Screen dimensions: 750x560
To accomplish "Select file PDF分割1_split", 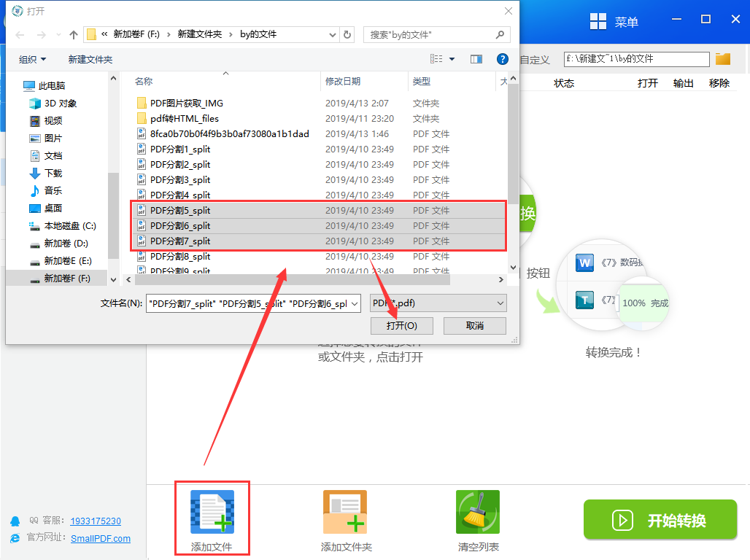I will click(x=174, y=149).
